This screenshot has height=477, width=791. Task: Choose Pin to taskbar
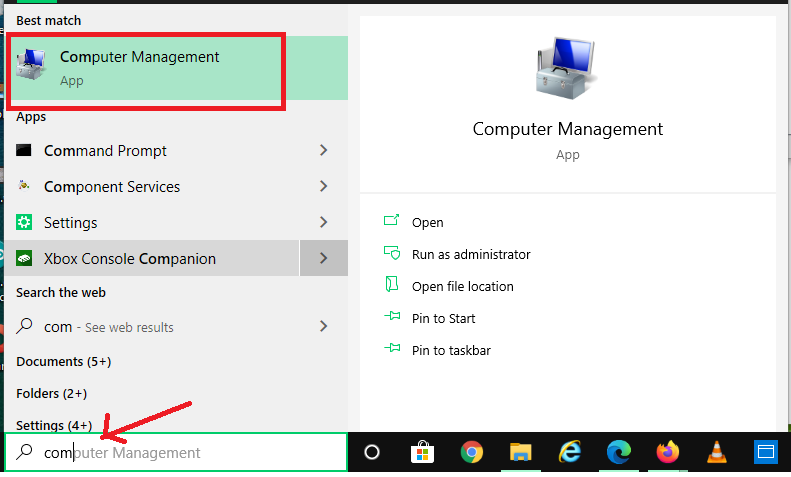(451, 350)
